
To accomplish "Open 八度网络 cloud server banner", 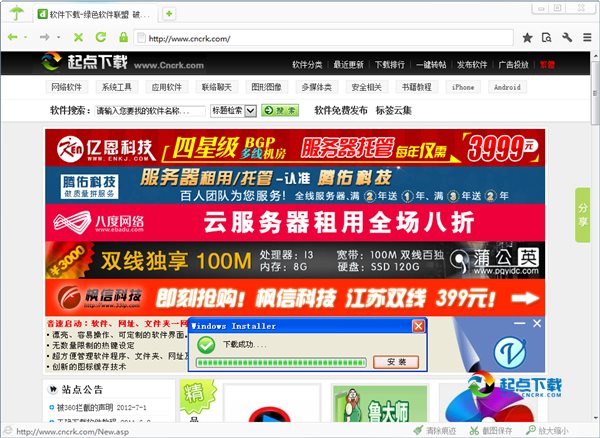I will coord(295,223).
